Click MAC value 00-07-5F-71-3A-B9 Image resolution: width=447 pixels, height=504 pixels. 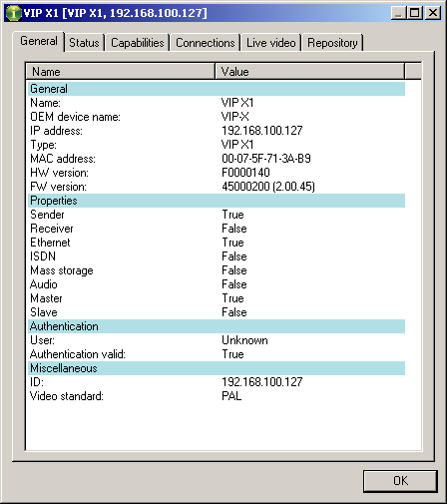[266, 159]
